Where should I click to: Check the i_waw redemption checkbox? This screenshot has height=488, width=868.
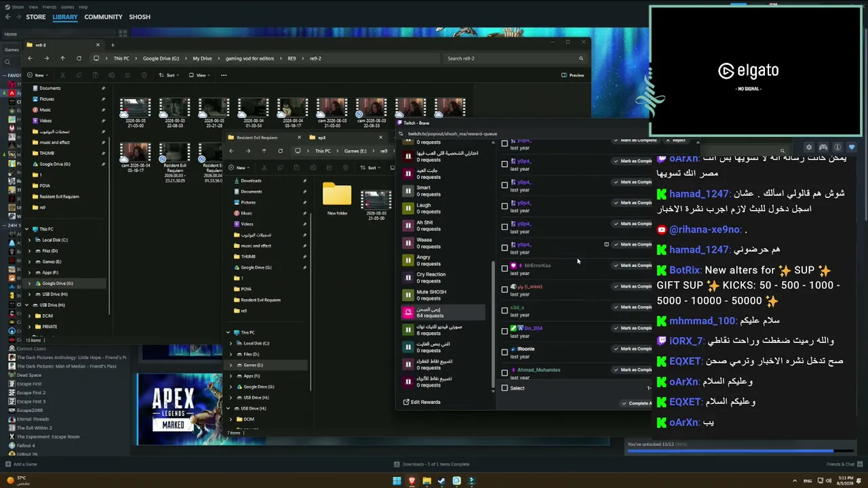pos(505,289)
